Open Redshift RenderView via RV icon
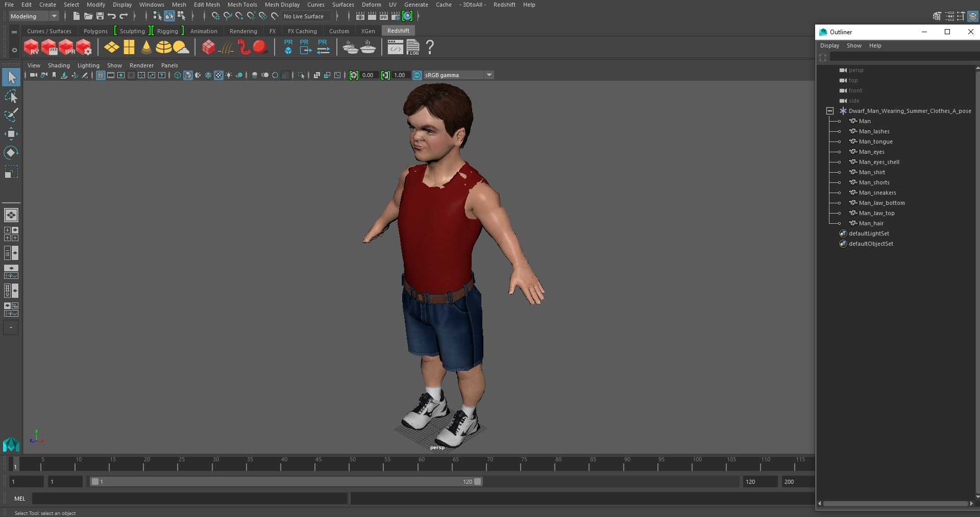Screen dimensions: 980x517 click(x=32, y=48)
